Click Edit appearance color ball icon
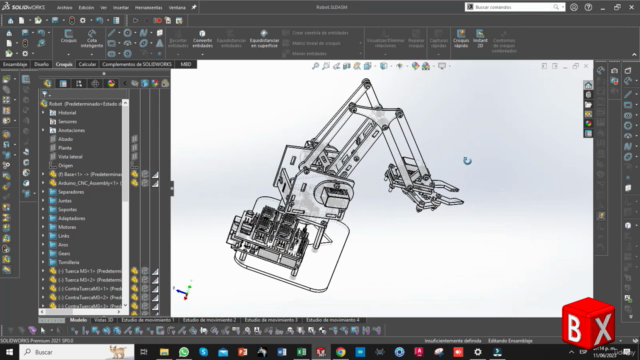Screen dimensions: 640x360 tap(415, 66)
